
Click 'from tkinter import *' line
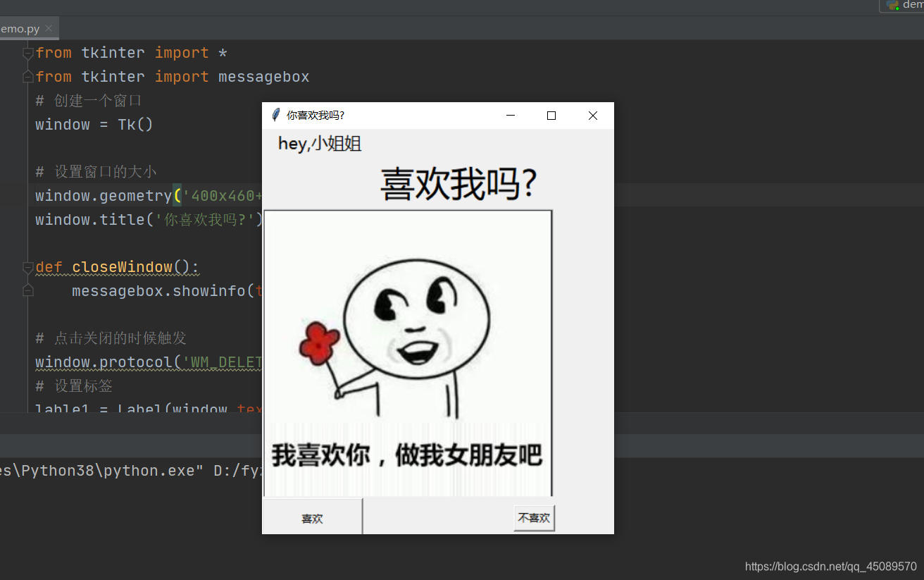click(132, 53)
